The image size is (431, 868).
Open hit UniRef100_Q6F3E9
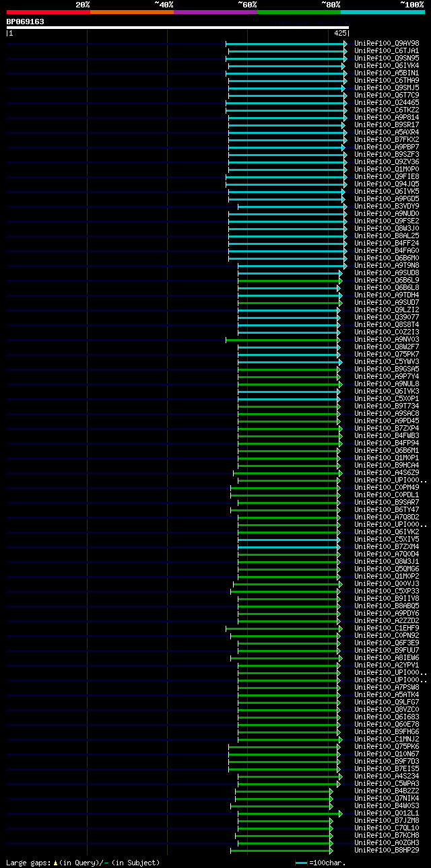(x=387, y=643)
